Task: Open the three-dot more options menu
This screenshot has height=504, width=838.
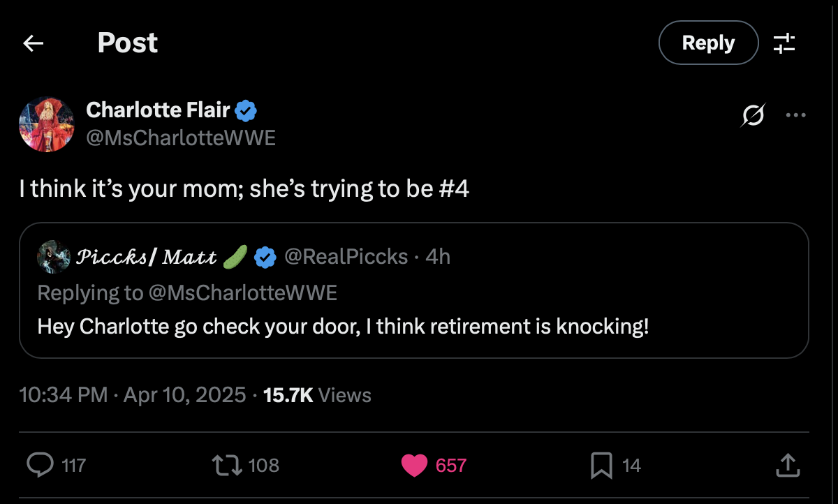Action: pos(795,115)
